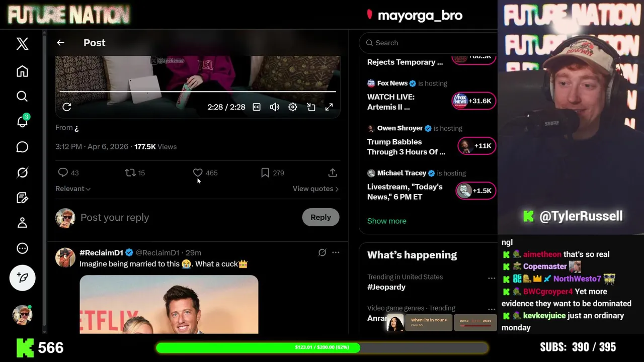The width and height of the screenshot is (644, 362).
Task: Repost using the icon showing 15
Action: pyautogui.click(x=130, y=172)
